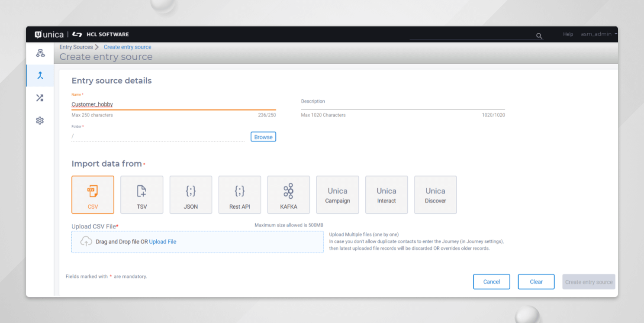The width and height of the screenshot is (644, 323).
Task: Open the Data Definitions shuffle icon
Action: pos(40,98)
